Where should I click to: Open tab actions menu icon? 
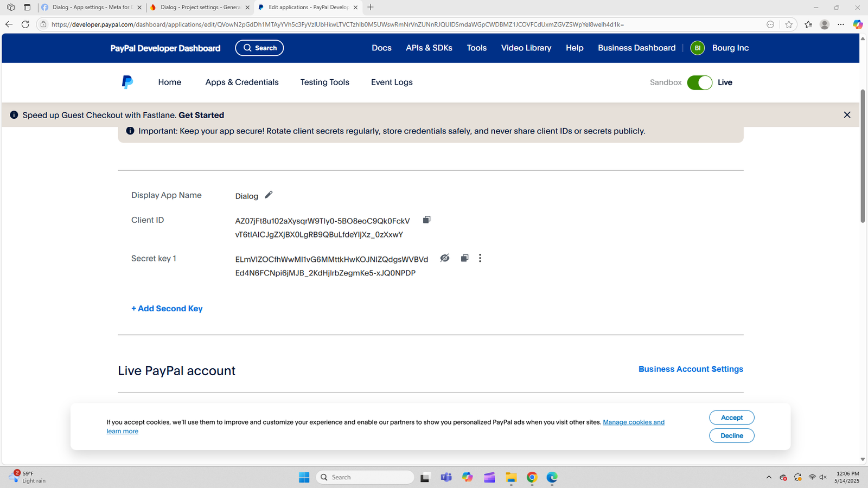[27, 8]
